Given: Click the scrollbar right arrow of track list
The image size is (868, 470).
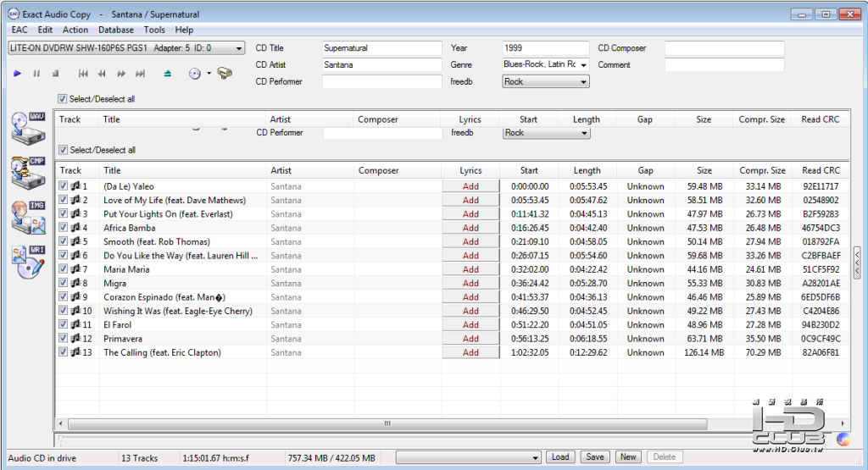Looking at the screenshot, I should pos(843,423).
